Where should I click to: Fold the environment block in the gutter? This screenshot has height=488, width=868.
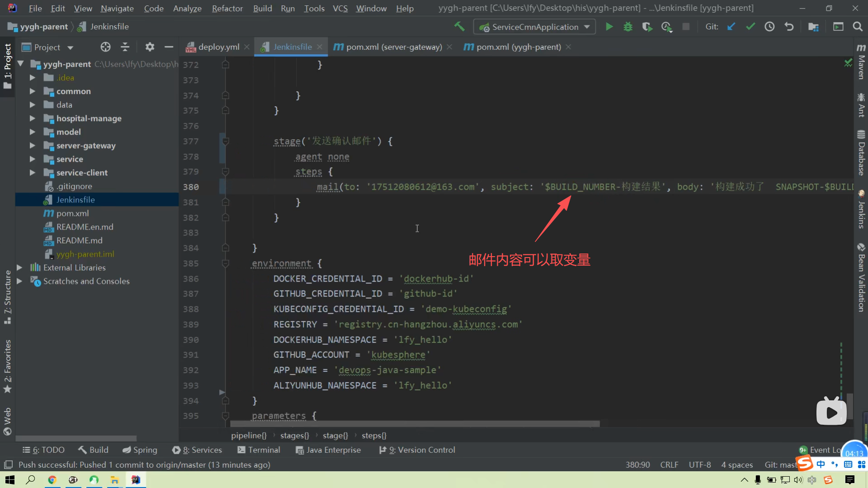[x=225, y=263]
